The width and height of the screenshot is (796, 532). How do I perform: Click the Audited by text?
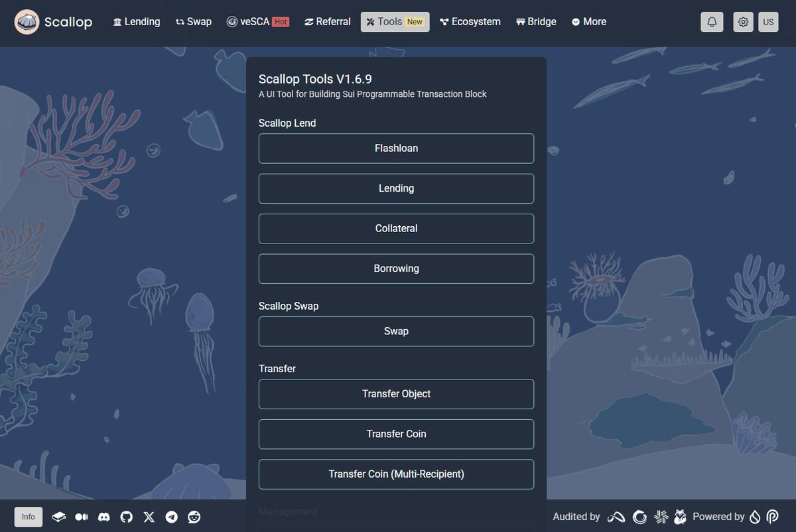[x=576, y=517]
